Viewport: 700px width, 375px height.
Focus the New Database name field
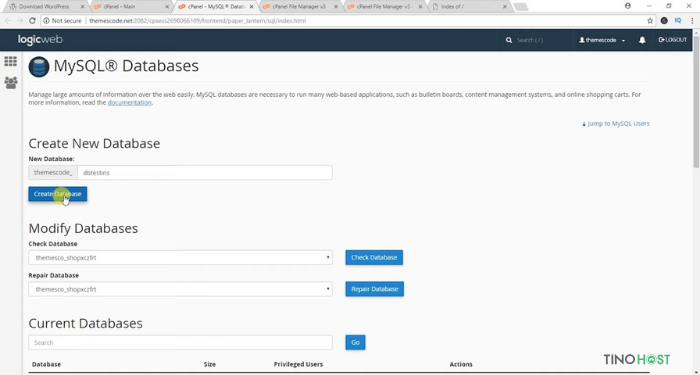[x=205, y=173]
